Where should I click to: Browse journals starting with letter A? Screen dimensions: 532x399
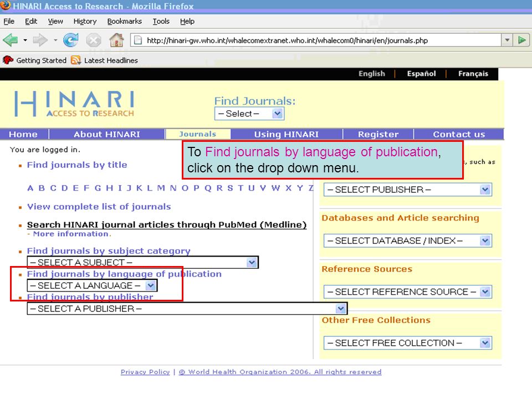30,188
